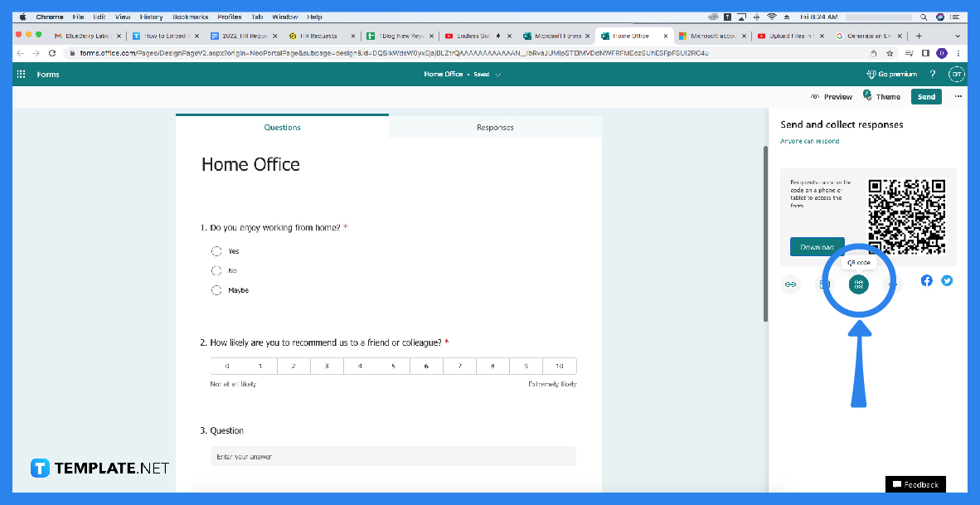Open Chrome side panel icon
This screenshot has width=980, height=505.
925,53
